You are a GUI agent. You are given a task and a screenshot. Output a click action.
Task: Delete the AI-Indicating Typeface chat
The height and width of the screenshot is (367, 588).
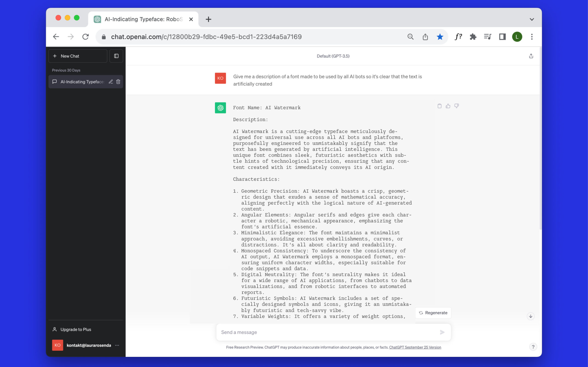pyautogui.click(x=118, y=82)
